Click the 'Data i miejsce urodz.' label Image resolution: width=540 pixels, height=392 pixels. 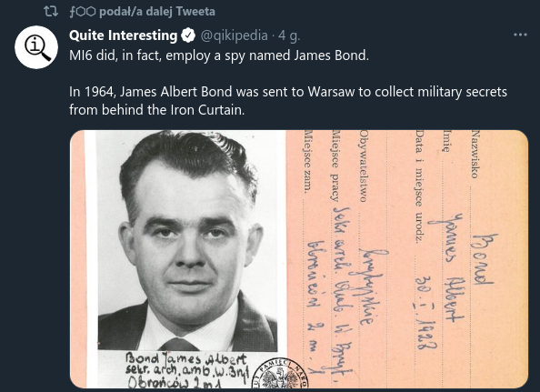pos(419,186)
